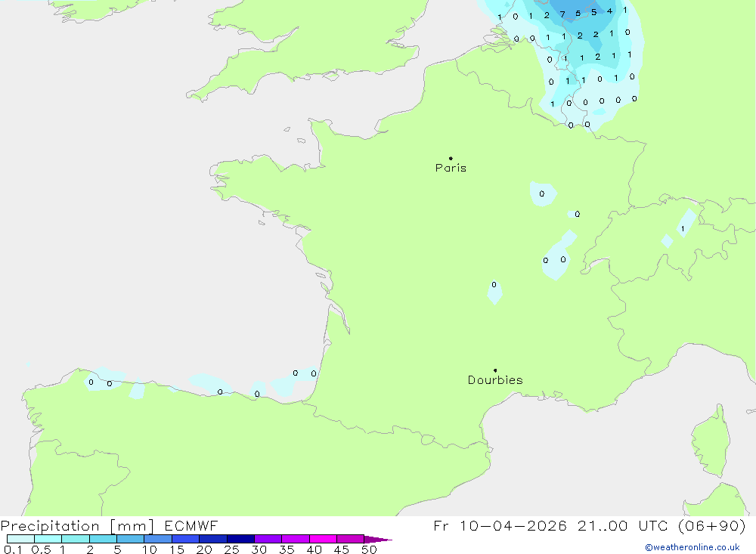Select the 0.1 mm lightest legend swatch
This screenshot has height=554, width=756.
20,539
